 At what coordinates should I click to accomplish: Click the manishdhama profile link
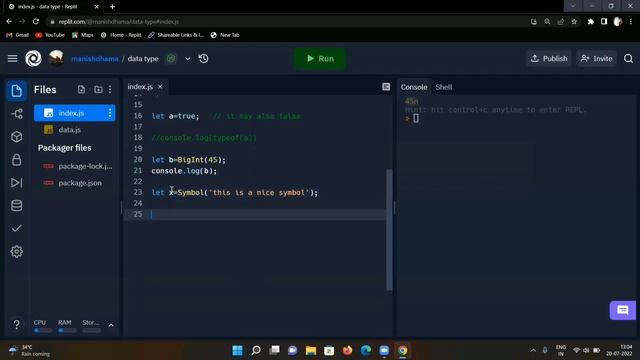coord(95,59)
